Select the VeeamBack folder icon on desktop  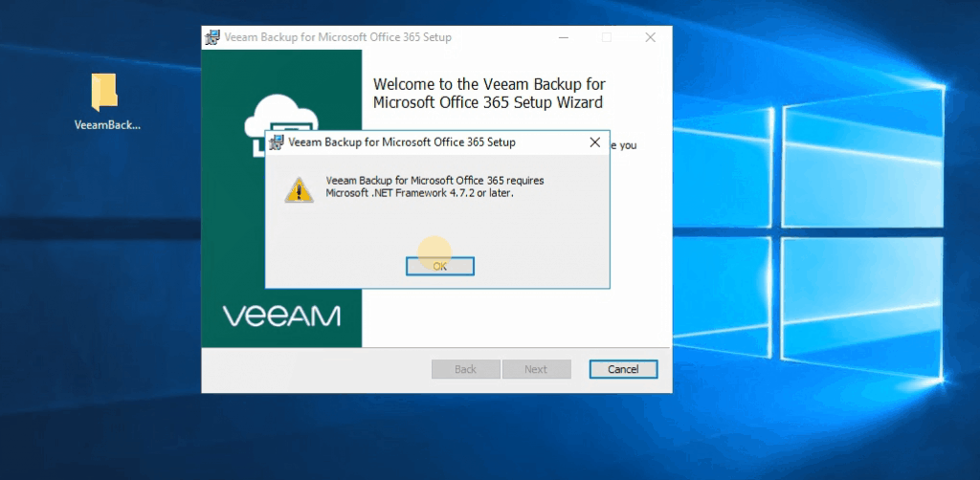[x=104, y=92]
